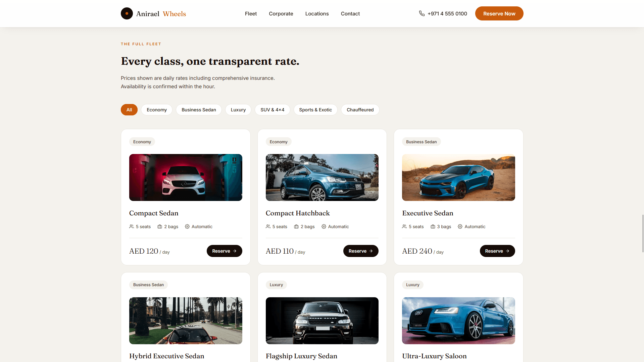Viewport: 644px width, 362px height.
Task: Select the All filter chip
Action: (129, 110)
